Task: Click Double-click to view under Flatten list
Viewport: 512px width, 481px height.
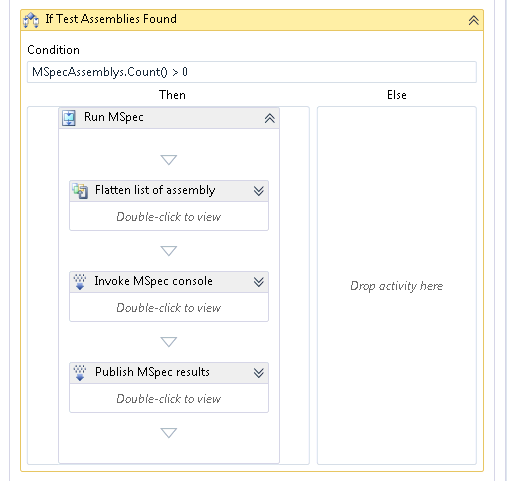Action: point(169,217)
